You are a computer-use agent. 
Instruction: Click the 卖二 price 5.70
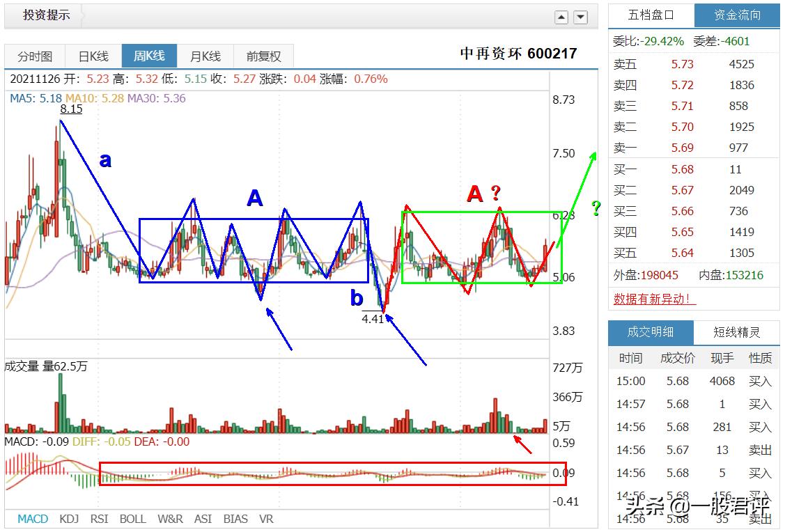[683, 127]
